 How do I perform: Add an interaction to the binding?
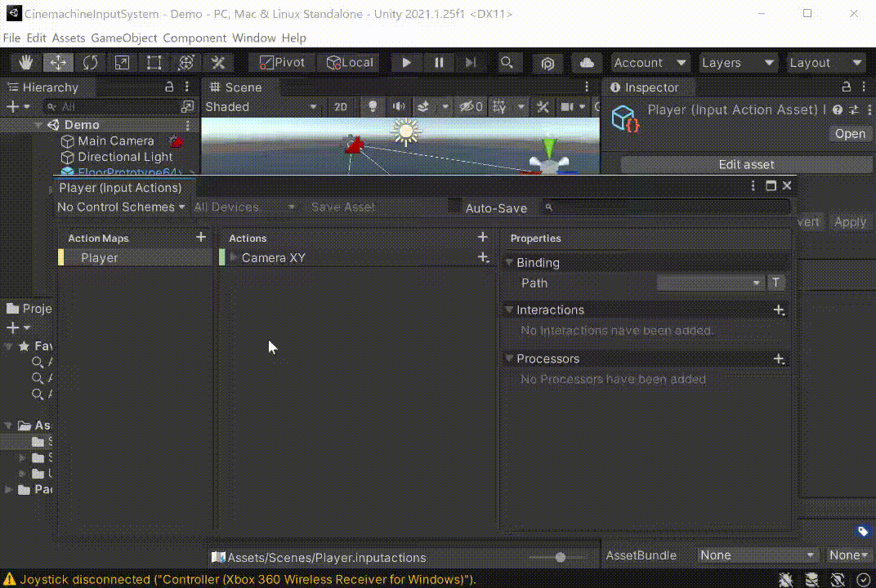(x=779, y=310)
